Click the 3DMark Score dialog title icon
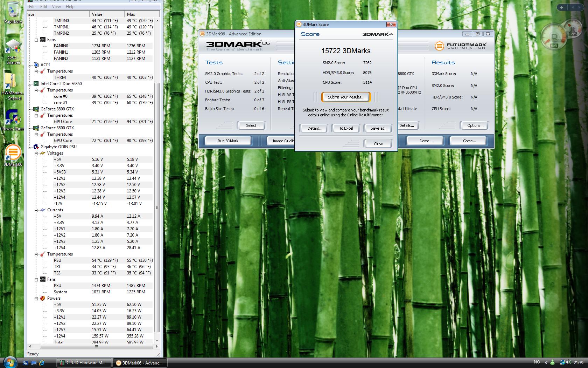This screenshot has height=368, width=588. click(x=299, y=24)
